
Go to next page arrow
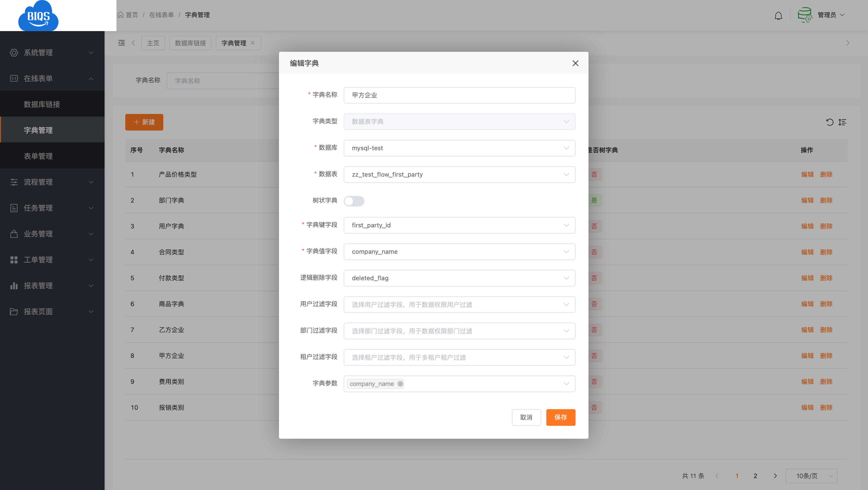775,476
